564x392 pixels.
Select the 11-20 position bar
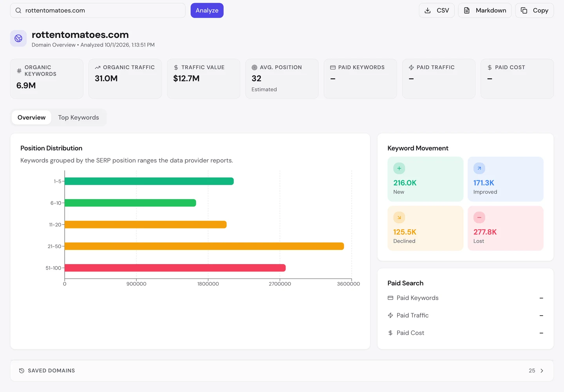tap(146, 225)
